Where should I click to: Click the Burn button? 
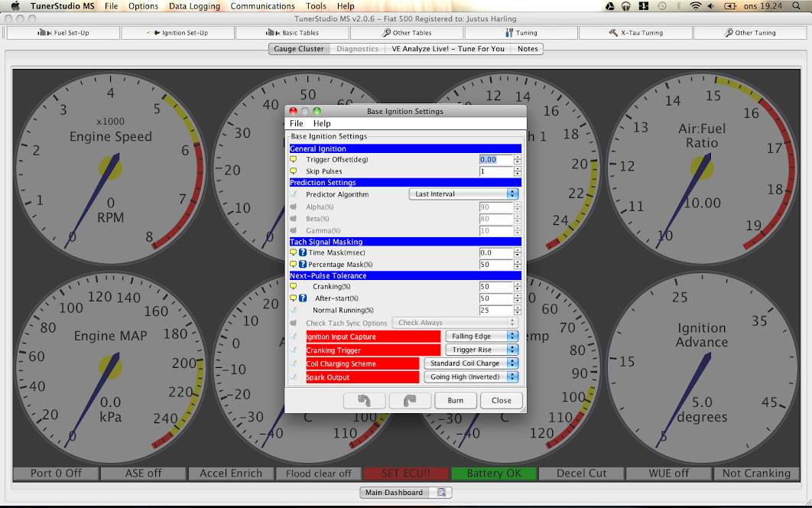click(456, 401)
